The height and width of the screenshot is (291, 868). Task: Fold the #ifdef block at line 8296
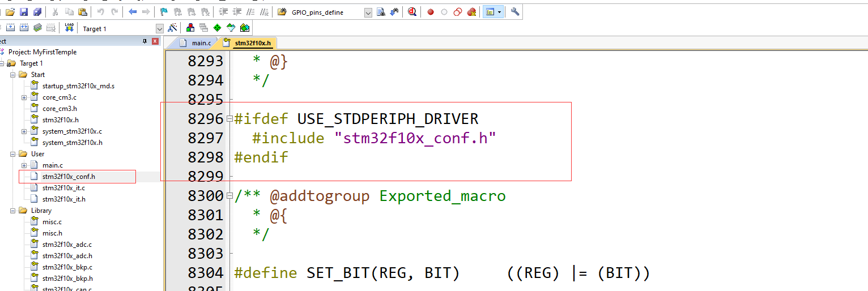click(x=229, y=119)
